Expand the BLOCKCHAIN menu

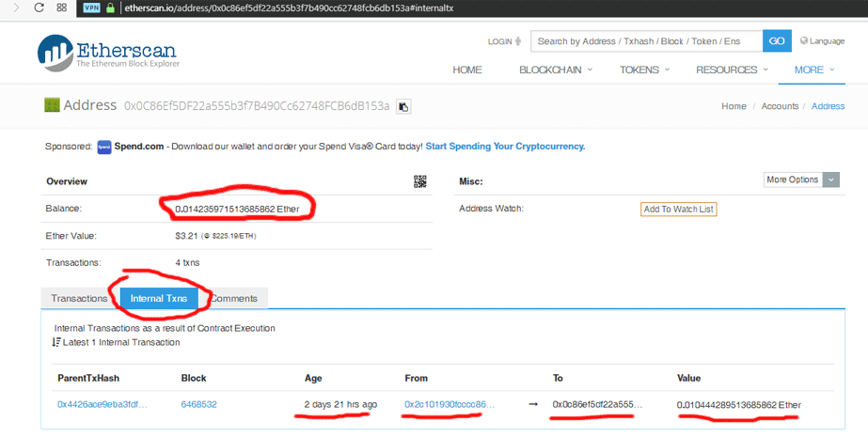[x=556, y=70]
